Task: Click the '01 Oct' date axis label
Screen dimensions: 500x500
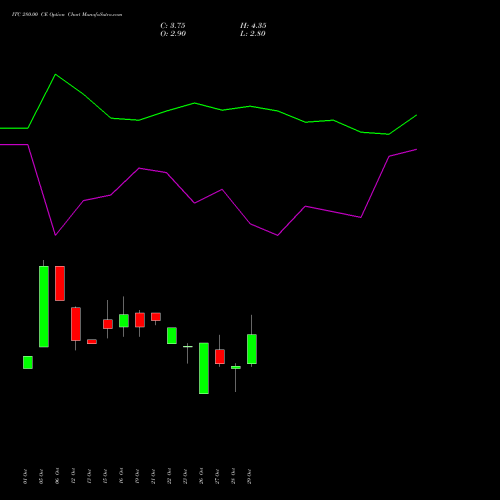Action: (x=25, y=476)
